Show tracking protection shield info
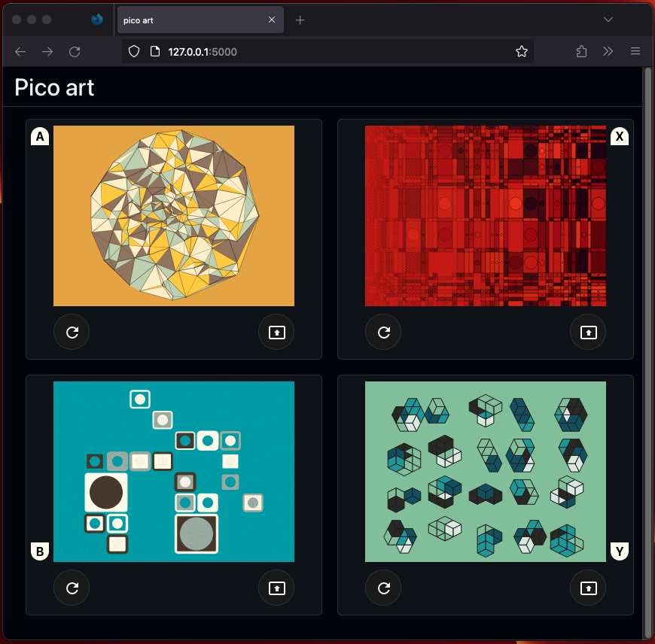 tap(134, 51)
